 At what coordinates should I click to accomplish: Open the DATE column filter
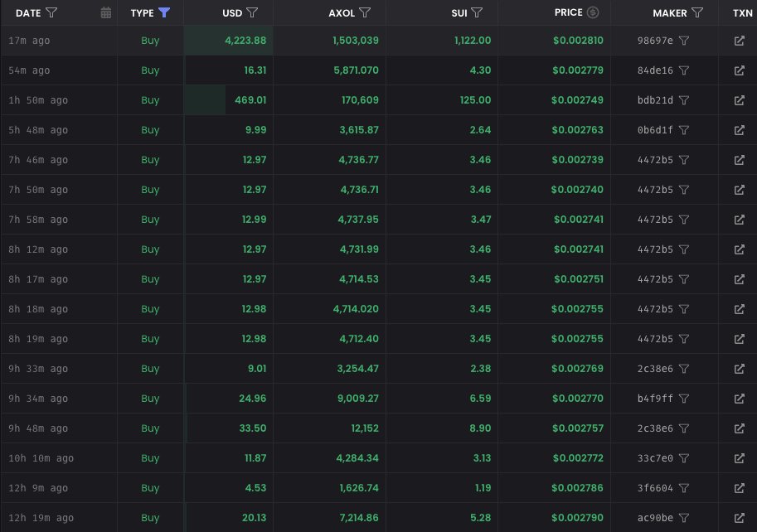(x=51, y=12)
